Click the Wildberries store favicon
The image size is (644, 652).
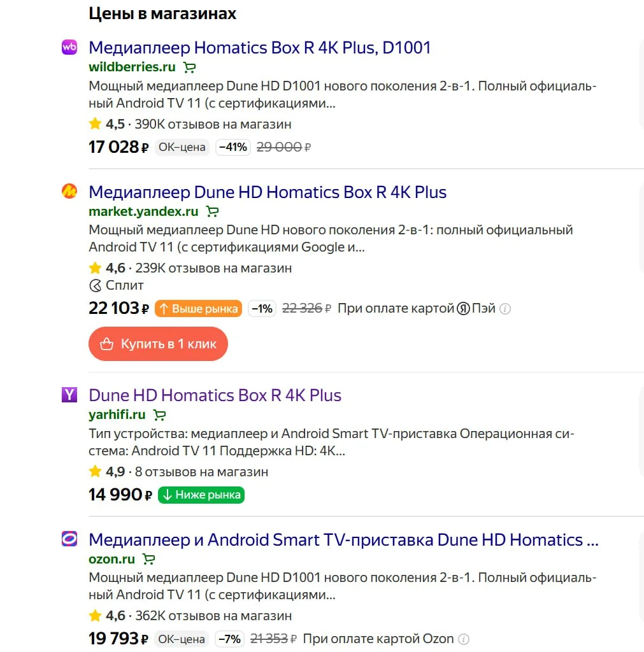coord(69,47)
